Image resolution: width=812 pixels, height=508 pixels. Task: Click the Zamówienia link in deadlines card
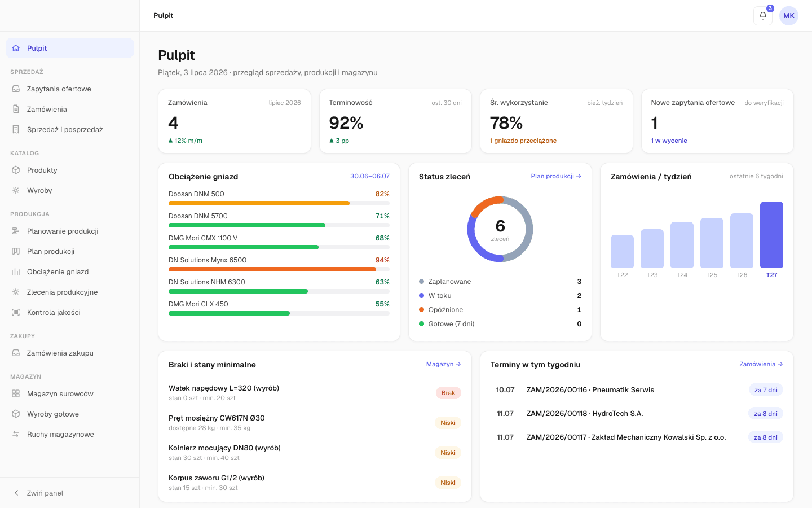coord(761,364)
